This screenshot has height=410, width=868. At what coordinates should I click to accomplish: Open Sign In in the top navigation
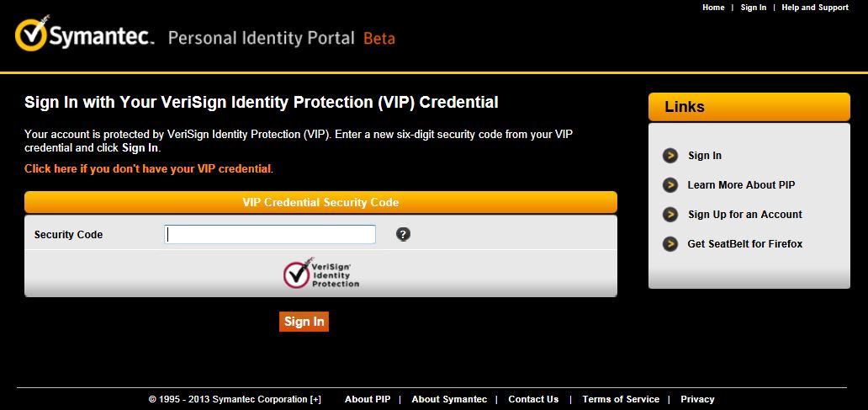pos(753,8)
